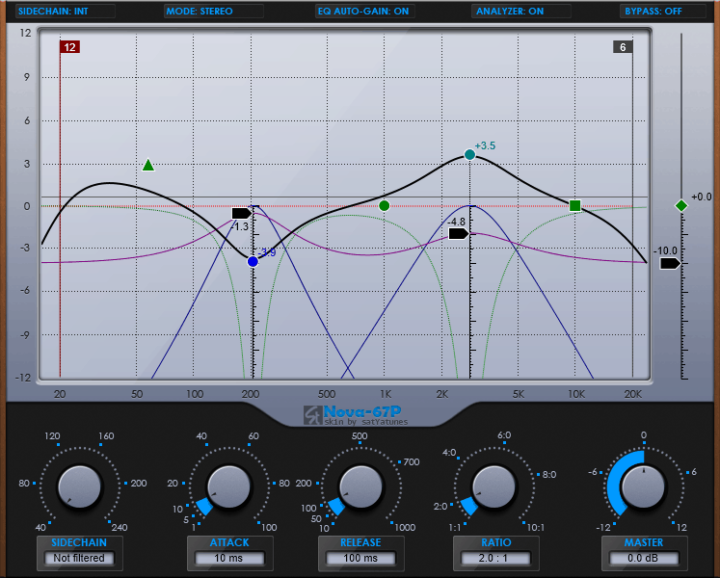720x578 pixels.
Task: Click the black threshold marker labeled -1.3
Action: pos(242,213)
